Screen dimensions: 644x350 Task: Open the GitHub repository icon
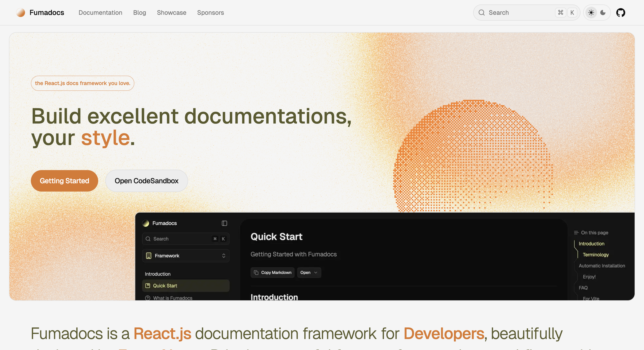click(x=621, y=13)
